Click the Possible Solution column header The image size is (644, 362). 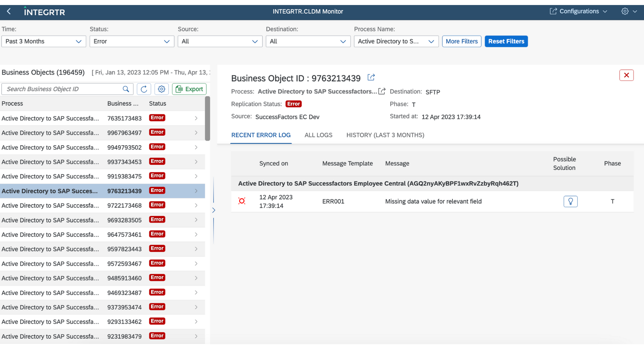tap(565, 164)
